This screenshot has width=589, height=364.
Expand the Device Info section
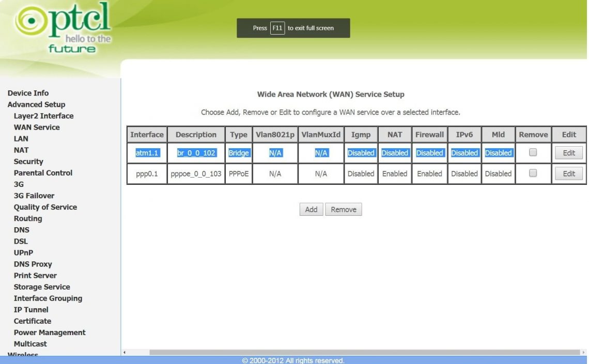(28, 93)
